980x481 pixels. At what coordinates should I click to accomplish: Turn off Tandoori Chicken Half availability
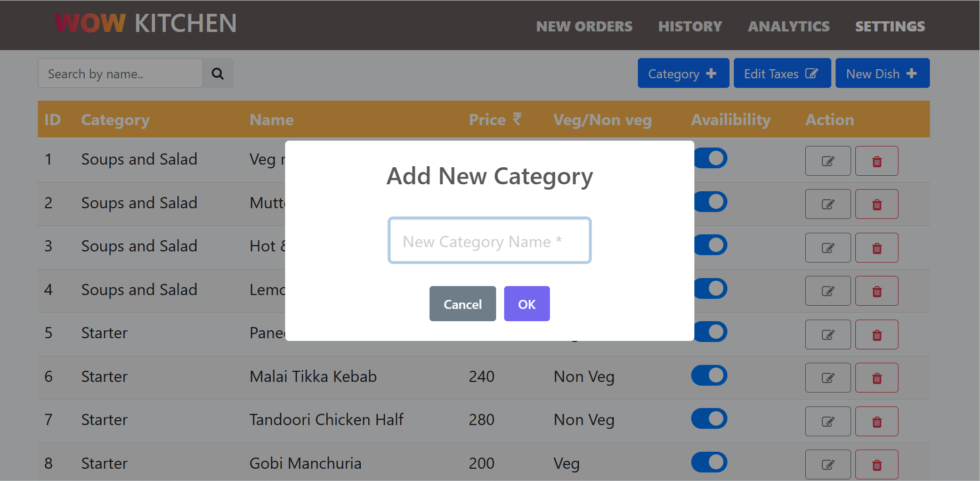point(709,419)
